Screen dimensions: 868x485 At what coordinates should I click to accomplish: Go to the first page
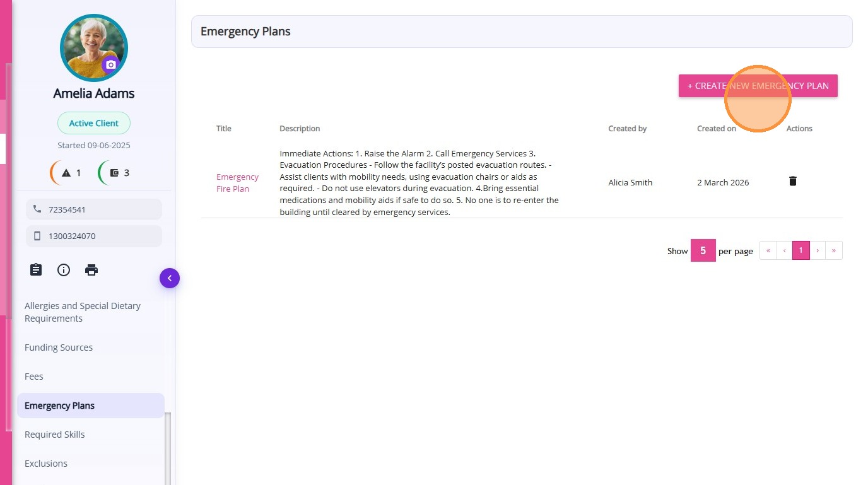click(768, 250)
